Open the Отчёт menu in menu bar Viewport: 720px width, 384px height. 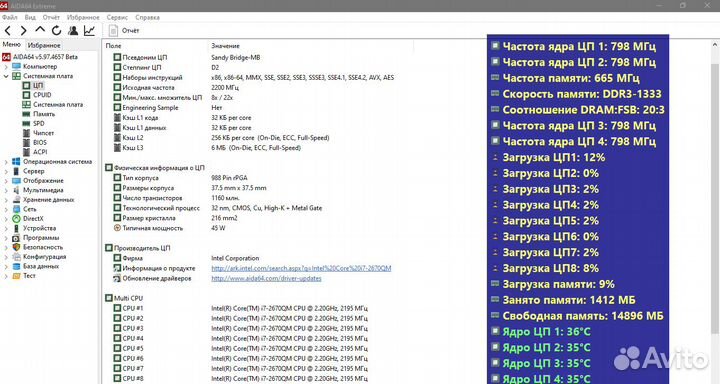[x=51, y=17]
